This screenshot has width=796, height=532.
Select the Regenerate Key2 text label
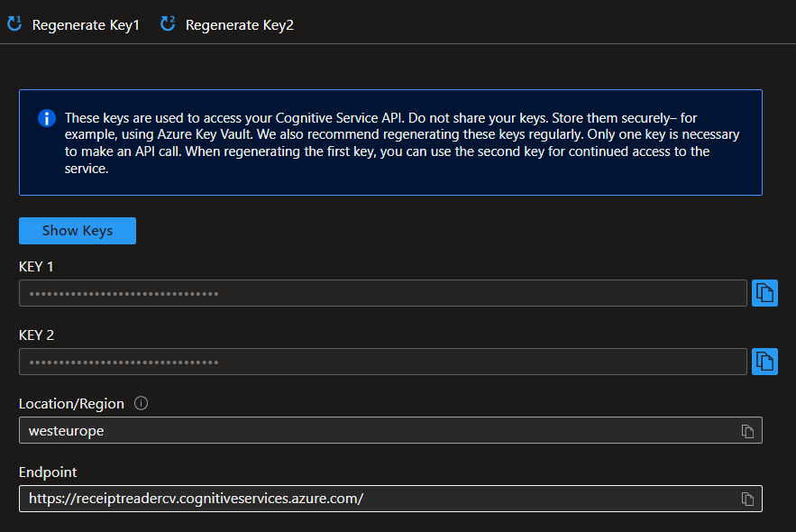point(239,25)
